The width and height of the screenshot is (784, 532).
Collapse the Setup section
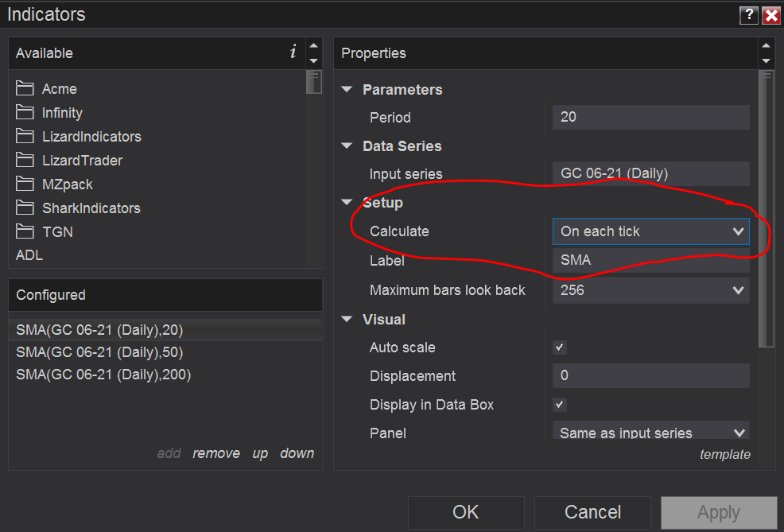(347, 203)
